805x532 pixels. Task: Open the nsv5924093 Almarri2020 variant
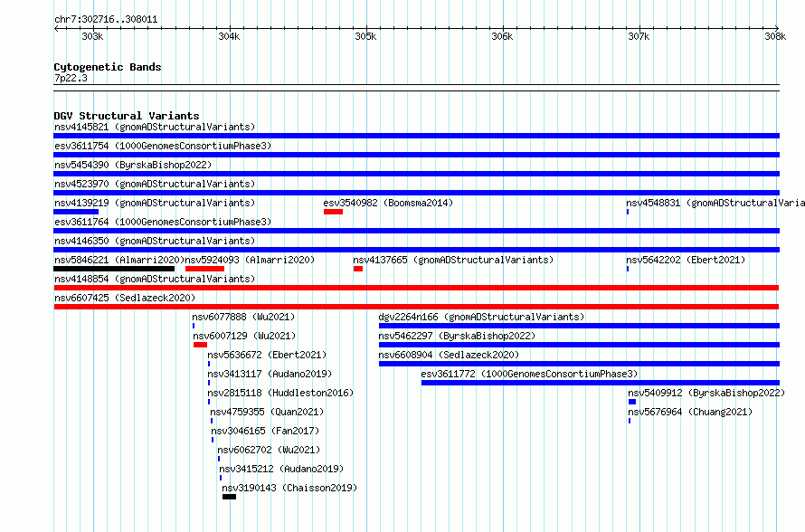point(250,260)
